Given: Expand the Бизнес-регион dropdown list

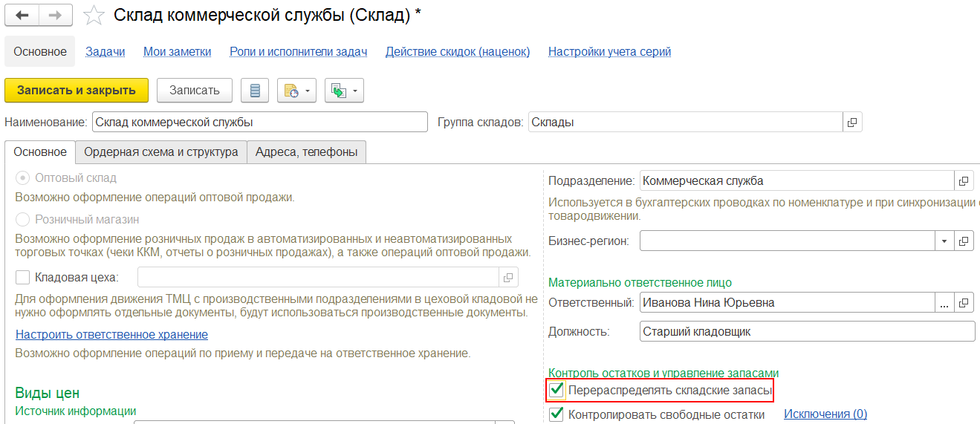Looking at the screenshot, I should pos(944,241).
